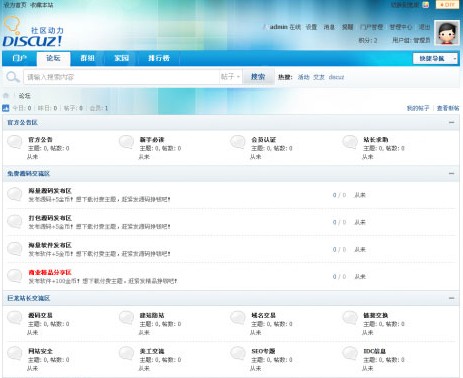Click the bubble icon for 打包源码发布区
This screenshot has width=463, height=378.
(x=15, y=221)
